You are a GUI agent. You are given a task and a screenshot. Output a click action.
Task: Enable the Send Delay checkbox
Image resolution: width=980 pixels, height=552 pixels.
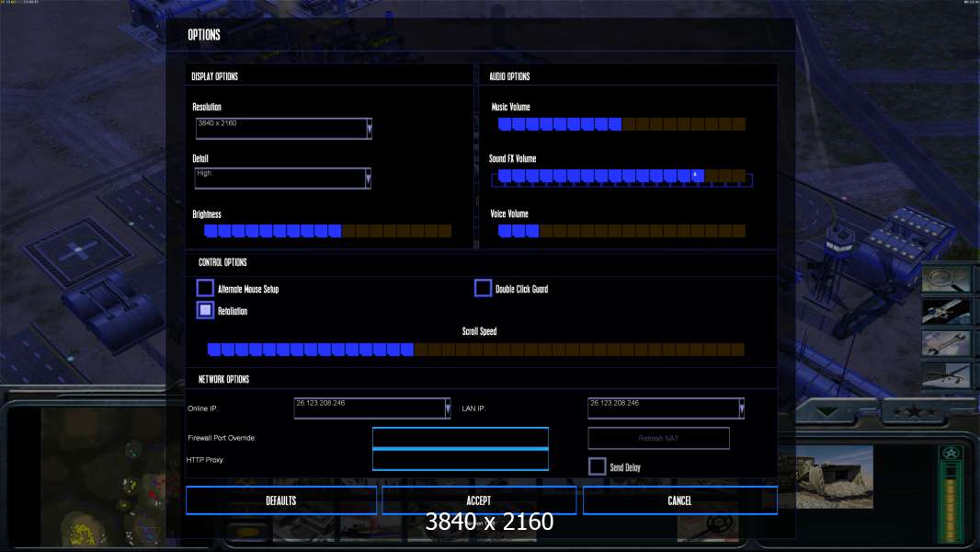[597, 466]
